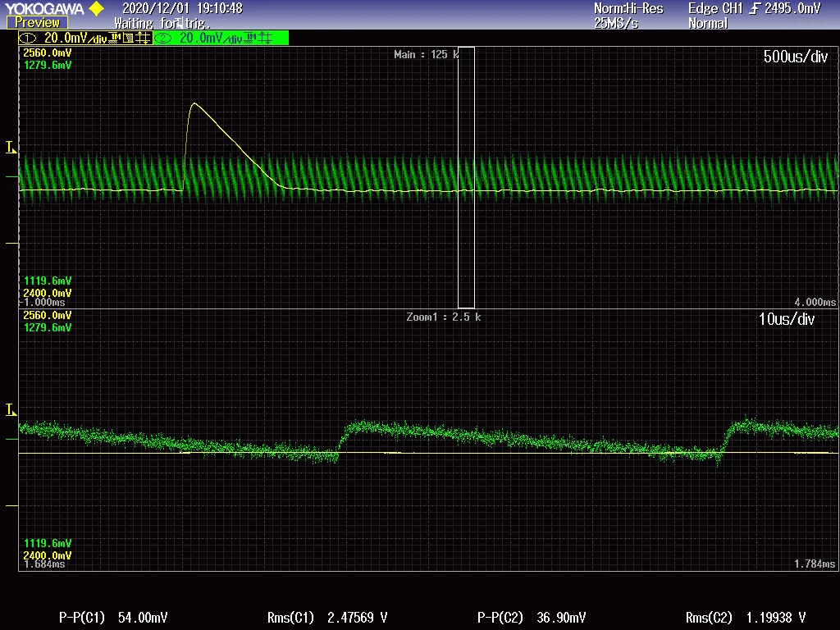The image size is (840, 630).
Task: Click the green CH2 ground marker in zoom window
Action: tap(11, 440)
